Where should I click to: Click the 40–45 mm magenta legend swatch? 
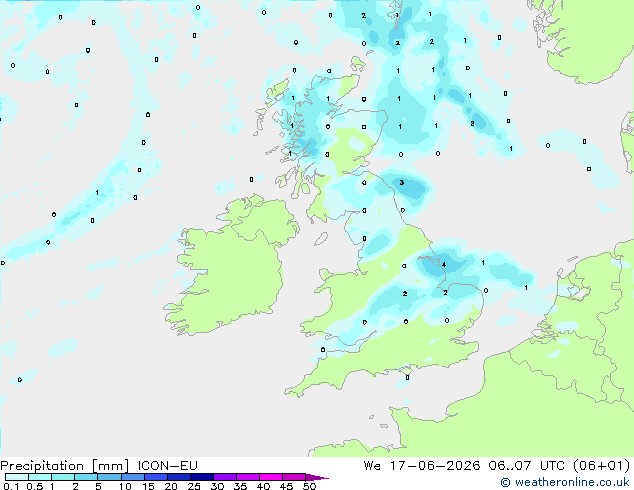coord(271,477)
